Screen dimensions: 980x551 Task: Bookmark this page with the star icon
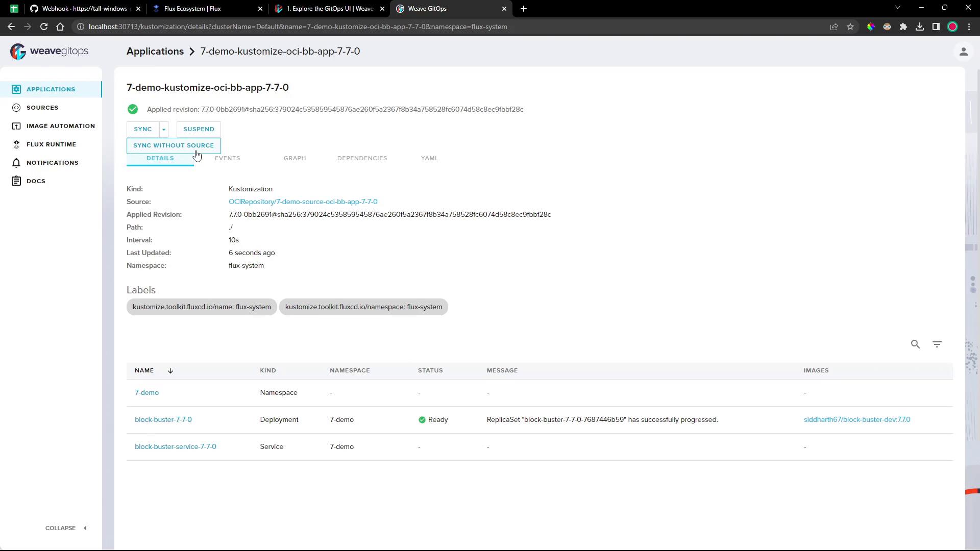(850, 27)
